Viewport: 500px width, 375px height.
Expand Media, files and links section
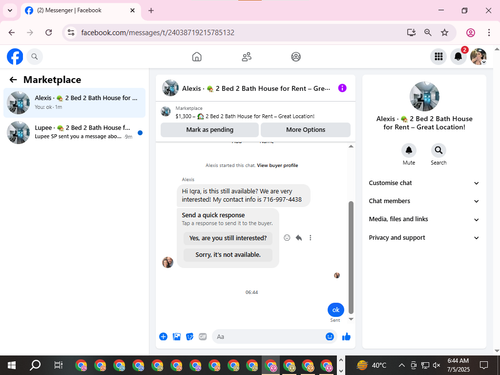coord(424,219)
